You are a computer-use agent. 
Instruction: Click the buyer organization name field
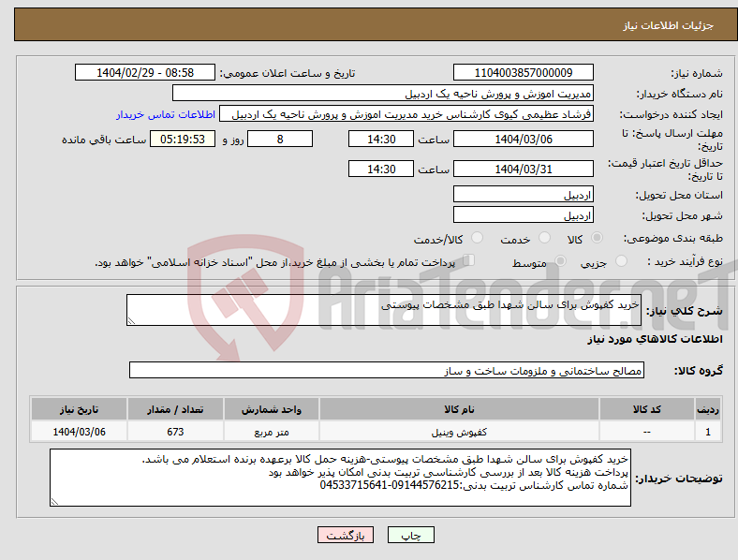pyautogui.click(x=383, y=93)
